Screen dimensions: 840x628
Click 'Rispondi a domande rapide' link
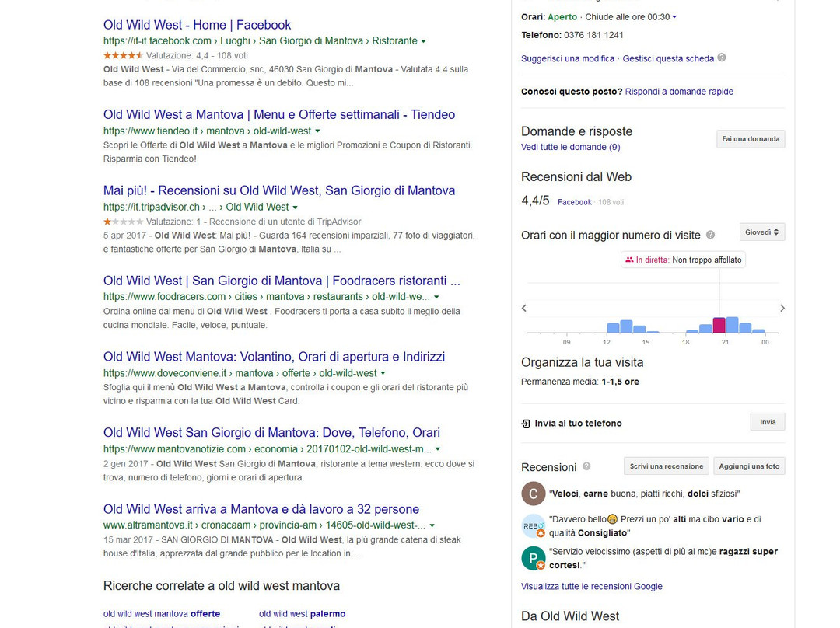point(679,92)
